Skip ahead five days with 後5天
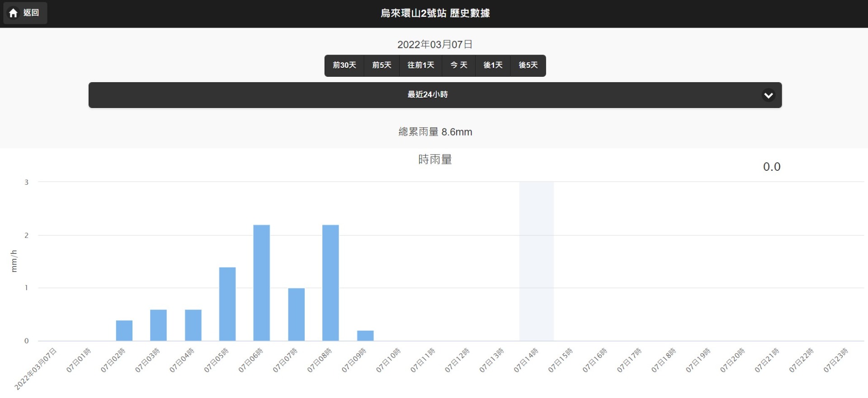Screen dimensions: 868x398 point(528,66)
